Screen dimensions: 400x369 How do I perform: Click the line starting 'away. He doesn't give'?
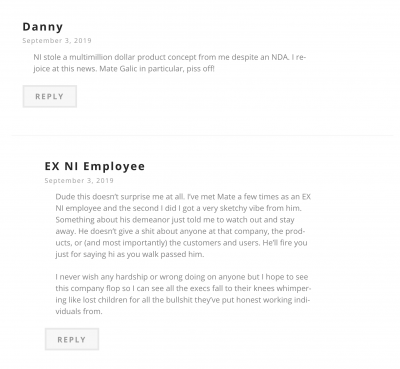click(x=180, y=231)
